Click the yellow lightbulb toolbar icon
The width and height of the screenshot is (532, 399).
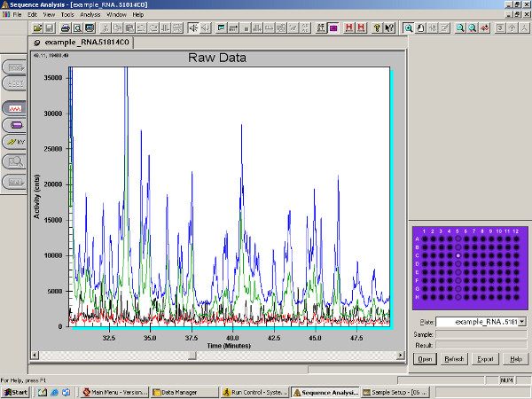[x=375, y=27]
